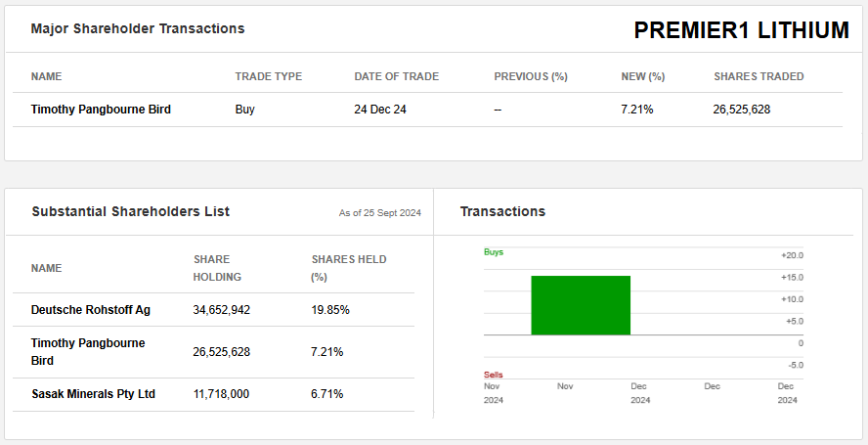Click the NEW (%) column header

click(642, 76)
